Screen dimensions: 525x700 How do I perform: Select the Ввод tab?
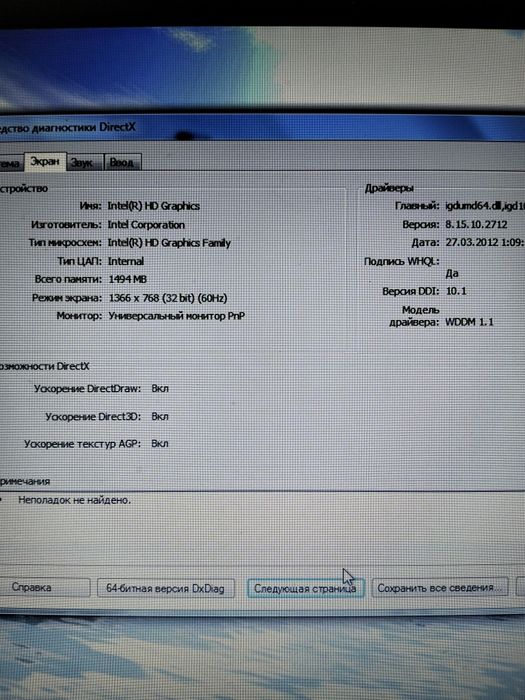click(123, 162)
